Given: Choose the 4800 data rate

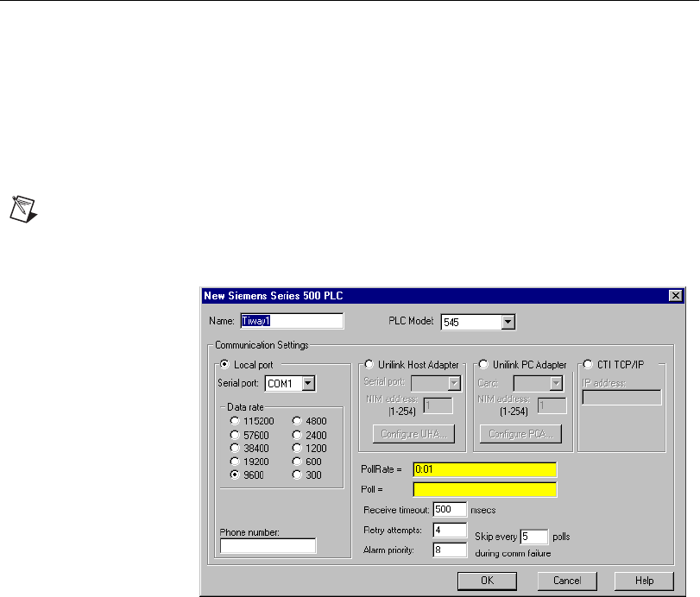Looking at the screenshot, I should [297, 421].
